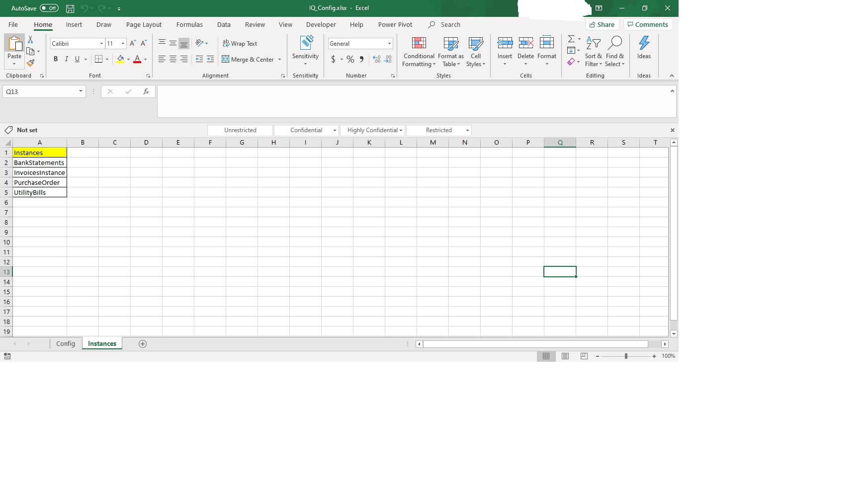This screenshot has height=488, width=868.
Task: Open the font name dropdown
Action: pyautogui.click(x=101, y=44)
